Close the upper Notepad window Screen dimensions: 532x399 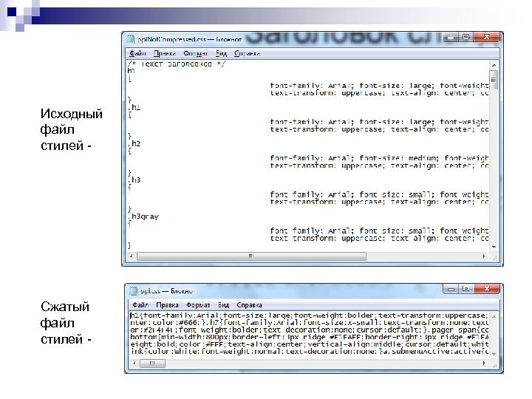click(x=486, y=37)
